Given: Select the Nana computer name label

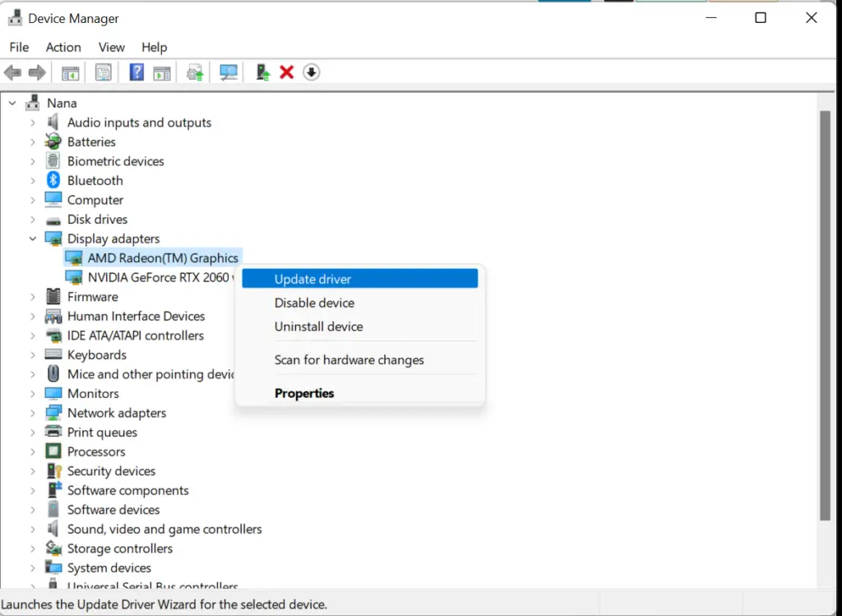Looking at the screenshot, I should [62, 103].
